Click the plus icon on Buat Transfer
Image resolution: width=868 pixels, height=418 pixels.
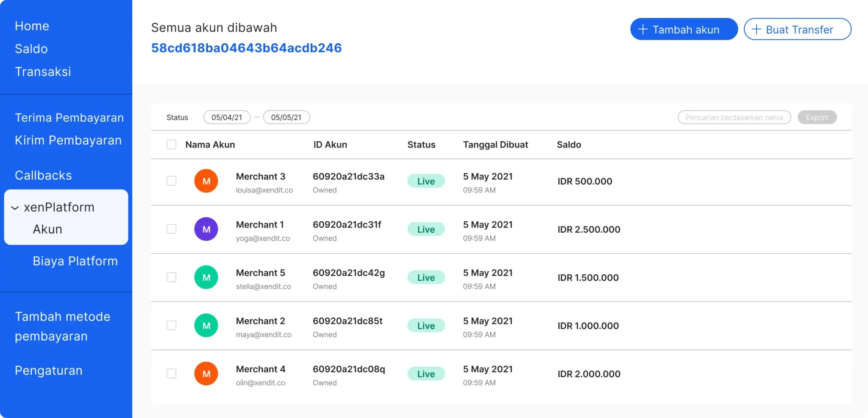tap(756, 29)
